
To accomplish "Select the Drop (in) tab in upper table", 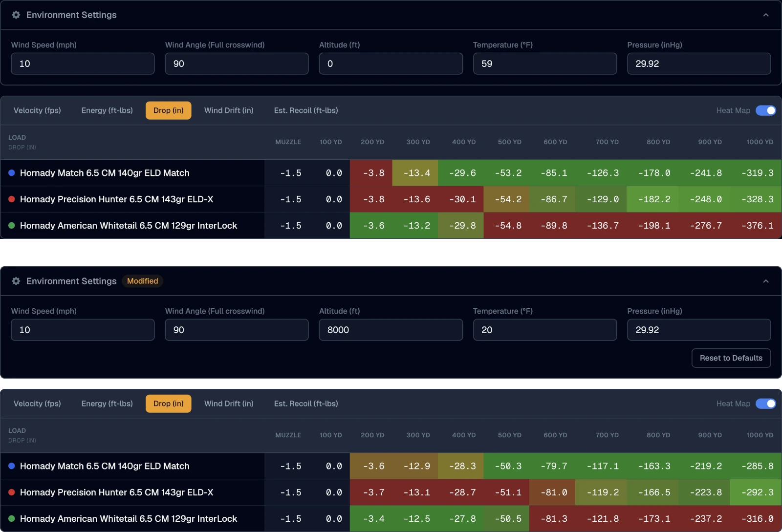I will pyautogui.click(x=169, y=110).
